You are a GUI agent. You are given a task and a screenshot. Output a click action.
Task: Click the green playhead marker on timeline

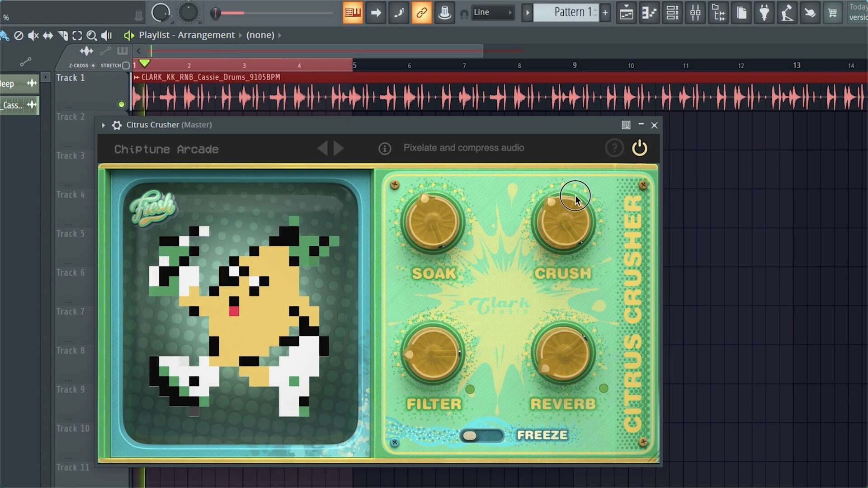144,63
